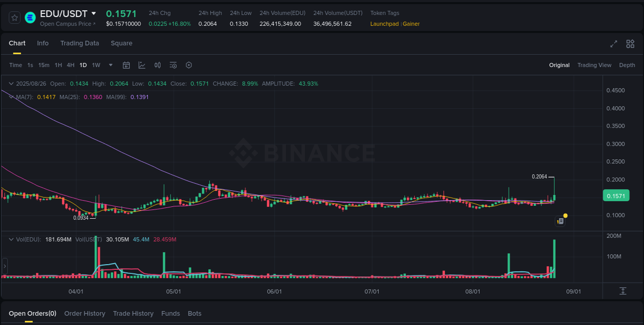Open the date range calendar picker

(x=126, y=65)
